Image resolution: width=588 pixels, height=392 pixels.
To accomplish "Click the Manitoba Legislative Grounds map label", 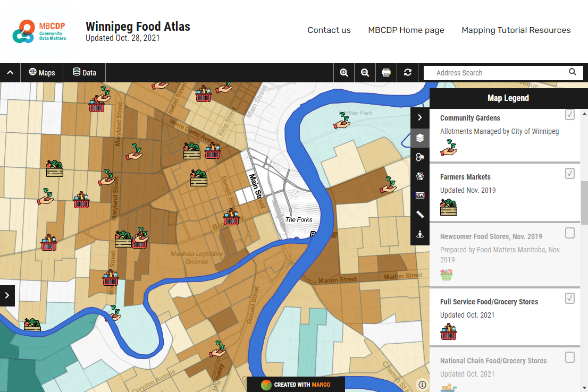I will coord(197,258).
